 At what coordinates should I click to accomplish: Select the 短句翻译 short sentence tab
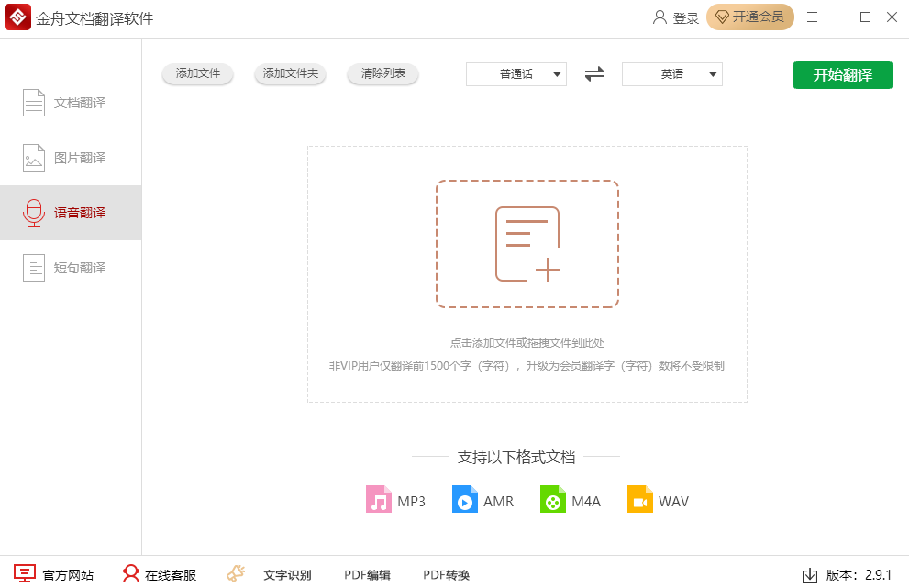coord(71,268)
